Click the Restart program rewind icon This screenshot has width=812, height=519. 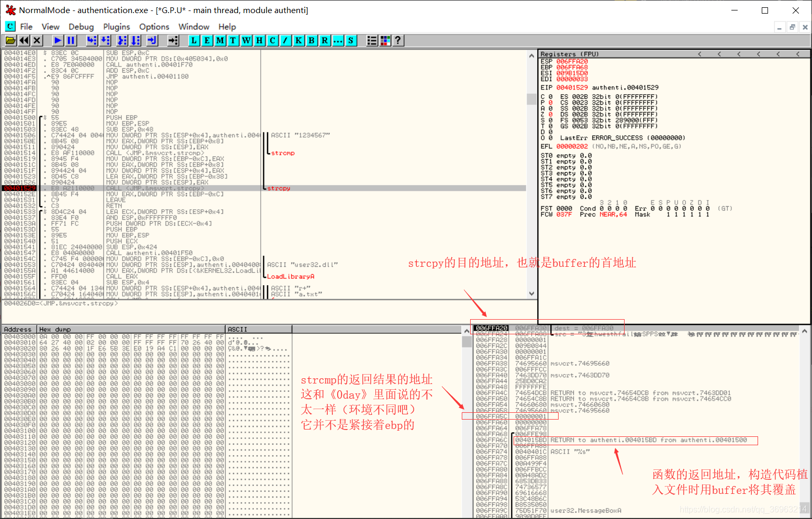(x=24, y=40)
